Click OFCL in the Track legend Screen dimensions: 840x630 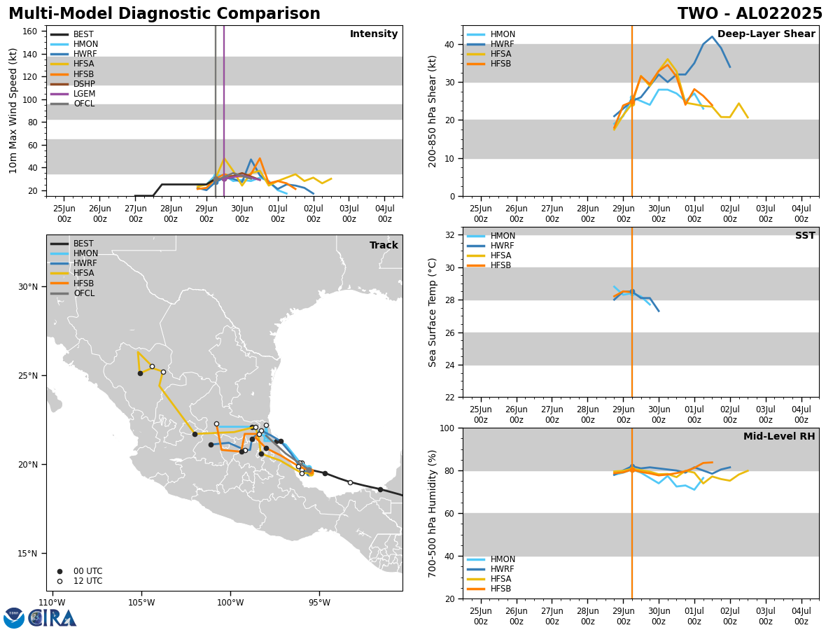click(x=84, y=293)
